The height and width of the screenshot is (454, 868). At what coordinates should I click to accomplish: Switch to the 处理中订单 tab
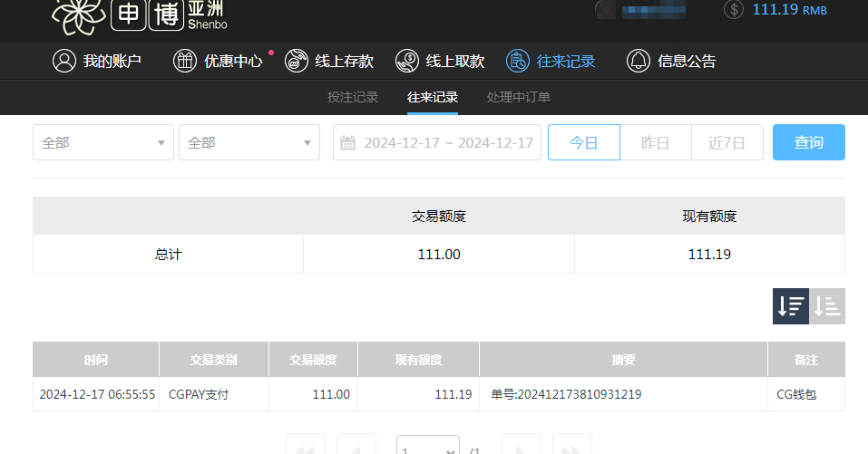coord(518,98)
